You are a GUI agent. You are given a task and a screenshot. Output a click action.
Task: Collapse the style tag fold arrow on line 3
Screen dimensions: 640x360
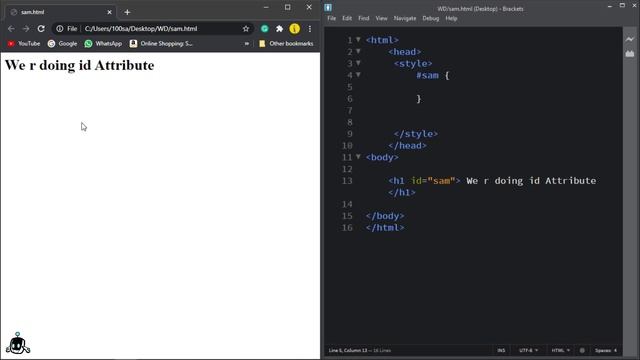tap(358, 63)
